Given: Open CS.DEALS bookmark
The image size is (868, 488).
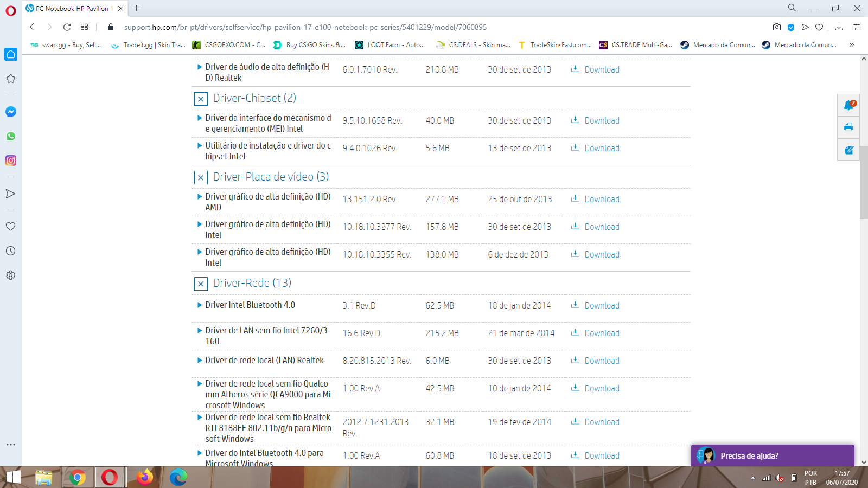Looking at the screenshot, I should [x=474, y=45].
